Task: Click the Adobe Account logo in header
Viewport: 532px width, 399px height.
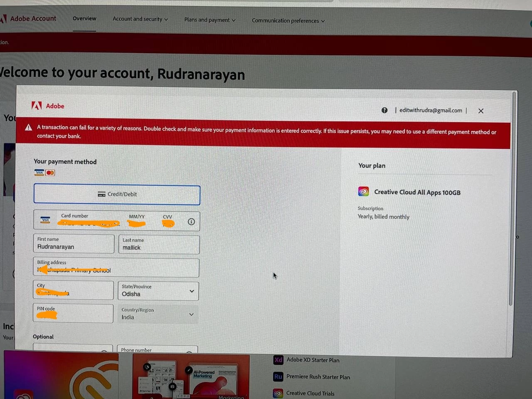Action: [x=28, y=19]
